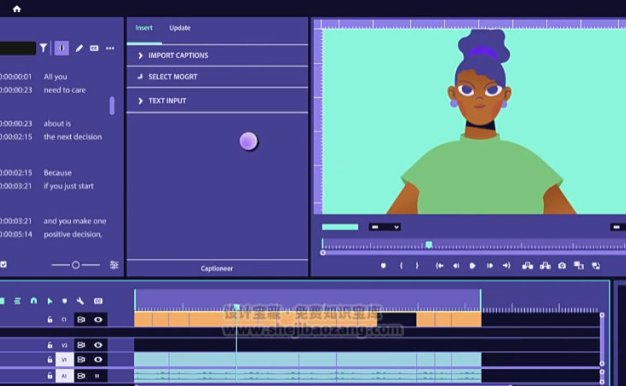Screen dimensions: 626x386
Task: Select the A1 track target label
Action: tap(64, 376)
